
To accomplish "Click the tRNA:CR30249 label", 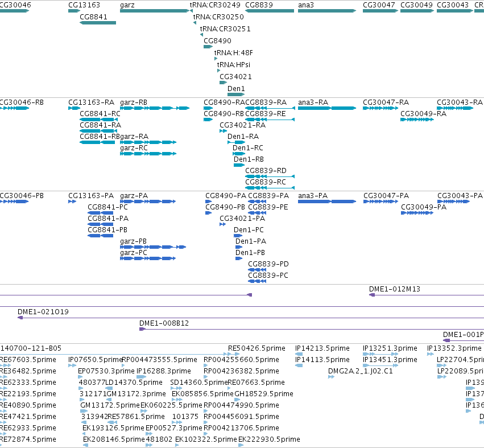I will (215, 5).
